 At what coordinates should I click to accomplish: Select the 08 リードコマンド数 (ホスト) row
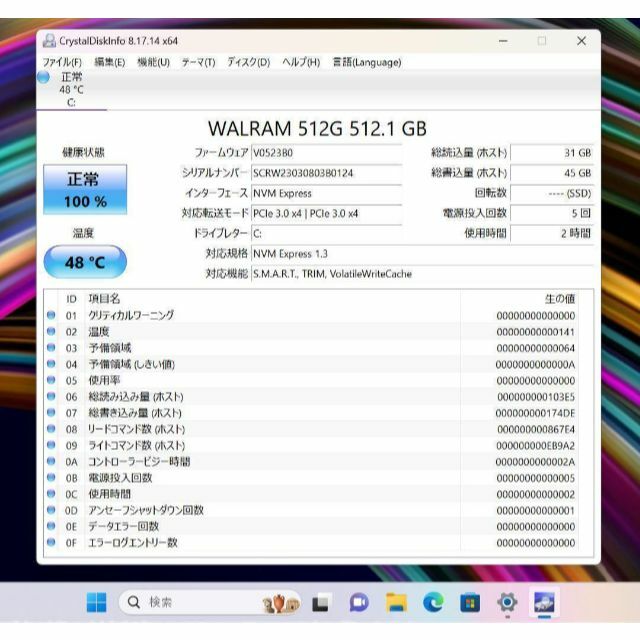pyautogui.click(x=312, y=429)
